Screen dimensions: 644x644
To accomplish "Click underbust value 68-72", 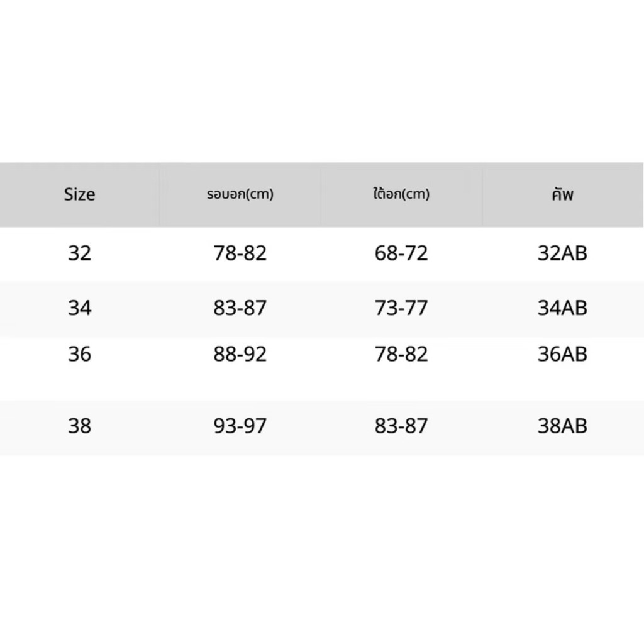I will (x=401, y=253).
